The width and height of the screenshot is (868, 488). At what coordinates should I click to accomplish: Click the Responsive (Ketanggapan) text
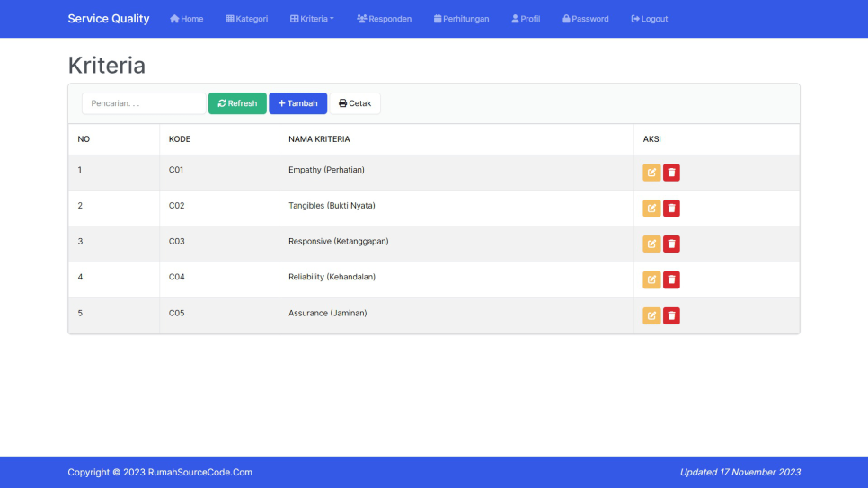tap(338, 242)
